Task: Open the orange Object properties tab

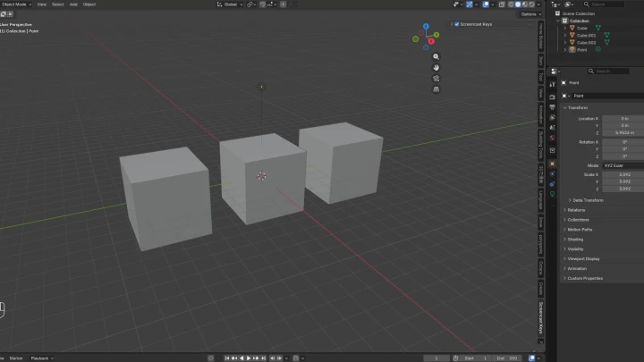Action: coord(552,164)
